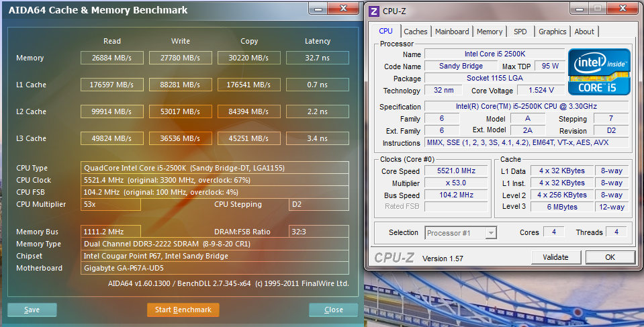Click the Core Speed value 5521.0 MHz
The width and height of the screenshot is (644, 327).
point(456,171)
